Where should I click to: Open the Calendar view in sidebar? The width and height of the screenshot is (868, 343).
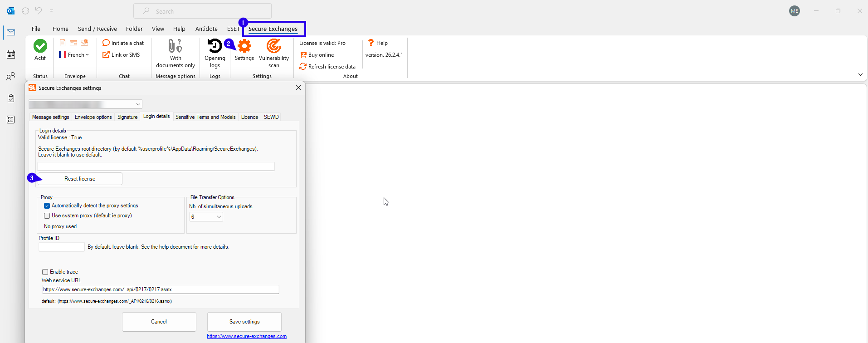click(x=11, y=54)
